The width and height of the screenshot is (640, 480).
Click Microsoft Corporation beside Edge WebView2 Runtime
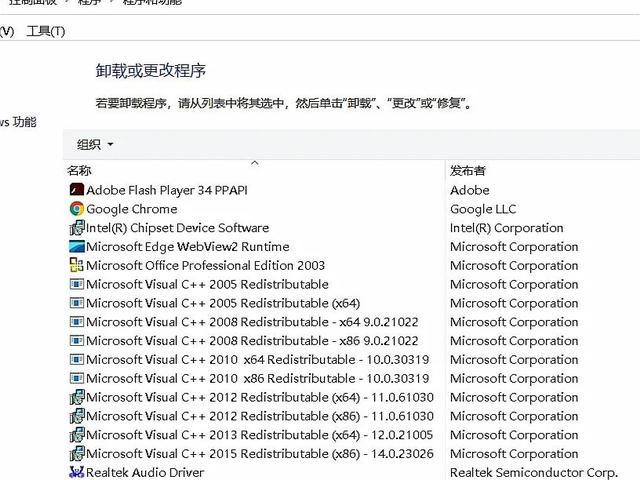point(514,247)
